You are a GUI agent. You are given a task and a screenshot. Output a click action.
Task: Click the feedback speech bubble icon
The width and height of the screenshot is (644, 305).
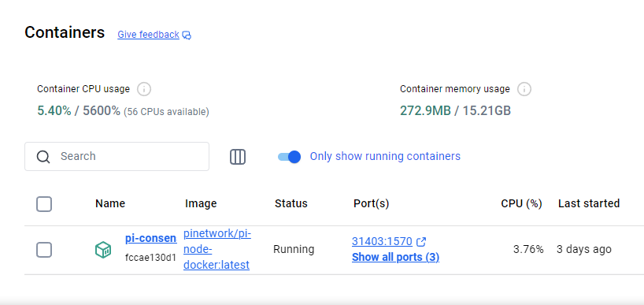pyautogui.click(x=187, y=35)
